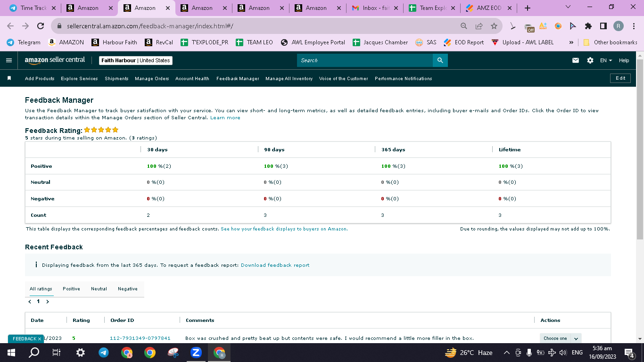Click the Help link in header

(x=624, y=60)
